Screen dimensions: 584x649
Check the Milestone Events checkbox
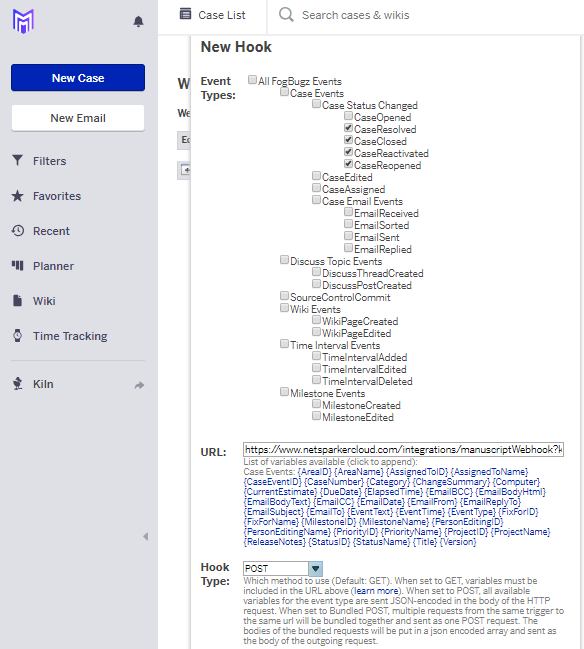[284, 392]
